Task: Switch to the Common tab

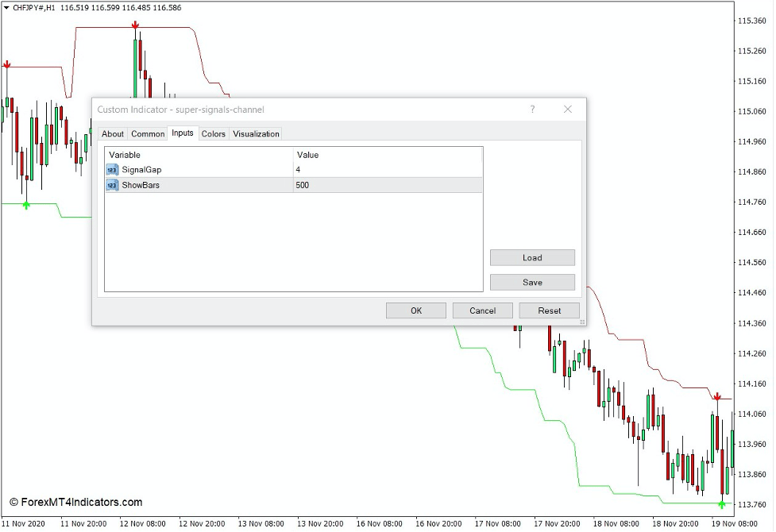Action: [147, 133]
